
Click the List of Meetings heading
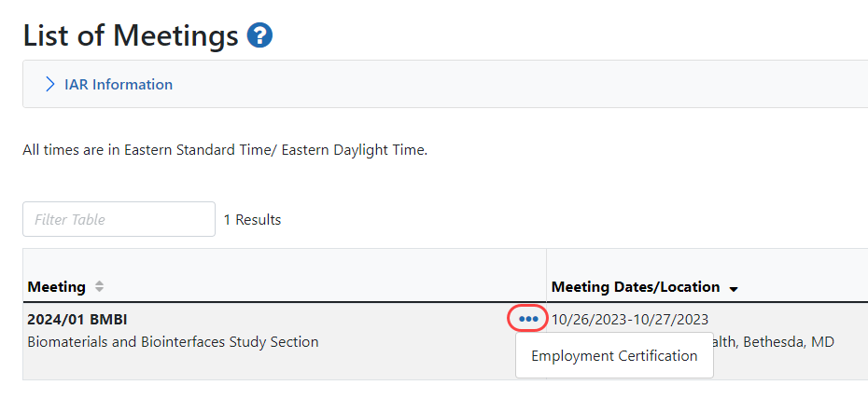tap(131, 36)
